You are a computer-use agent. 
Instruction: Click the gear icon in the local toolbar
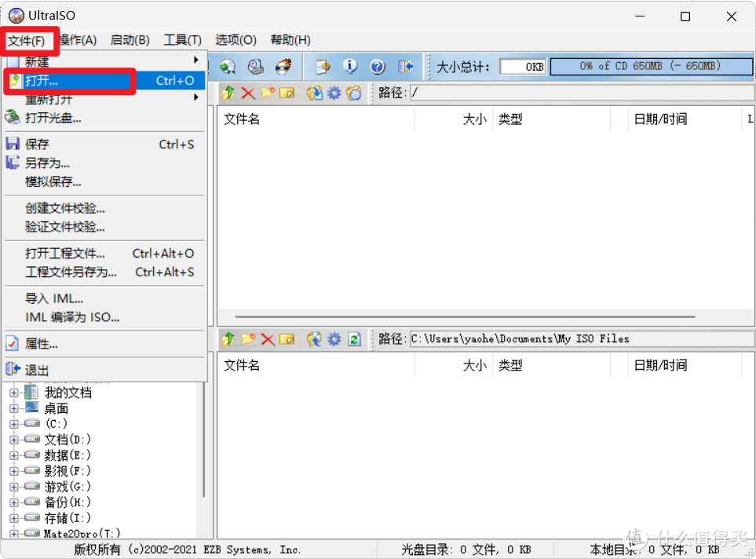pos(334,339)
